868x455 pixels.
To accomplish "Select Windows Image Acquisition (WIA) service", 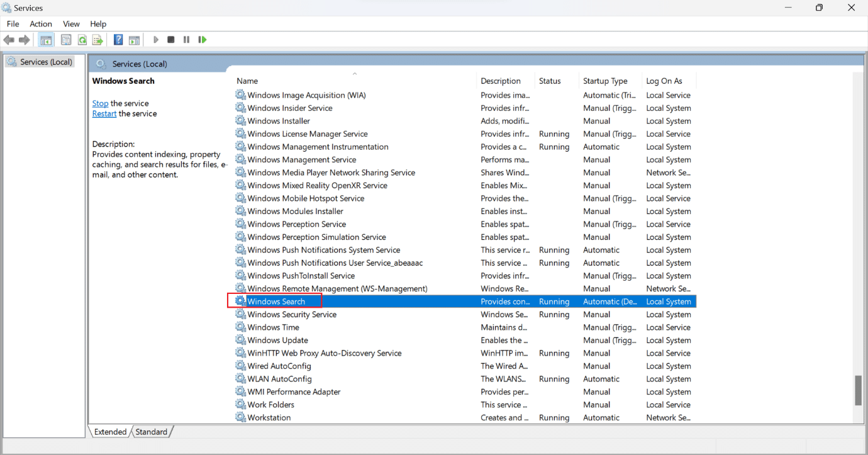I will (x=465, y=95).
